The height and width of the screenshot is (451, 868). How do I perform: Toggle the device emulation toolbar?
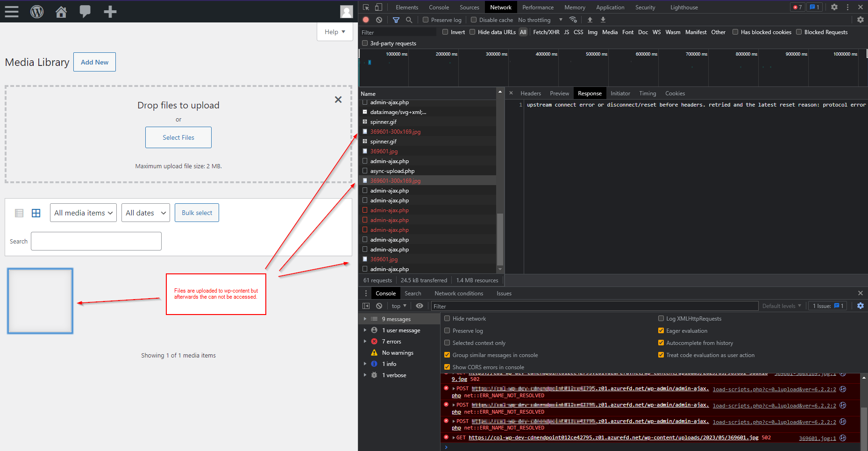[378, 7]
